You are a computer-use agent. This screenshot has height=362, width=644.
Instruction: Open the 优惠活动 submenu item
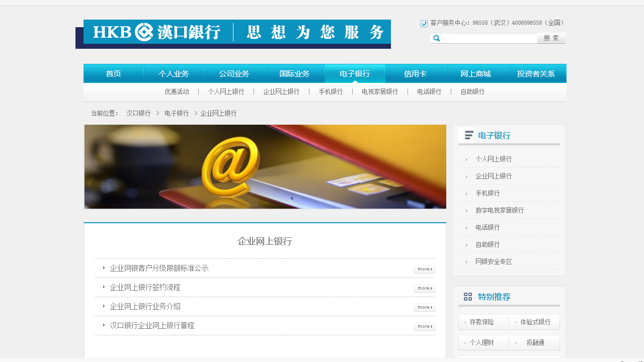click(x=177, y=92)
